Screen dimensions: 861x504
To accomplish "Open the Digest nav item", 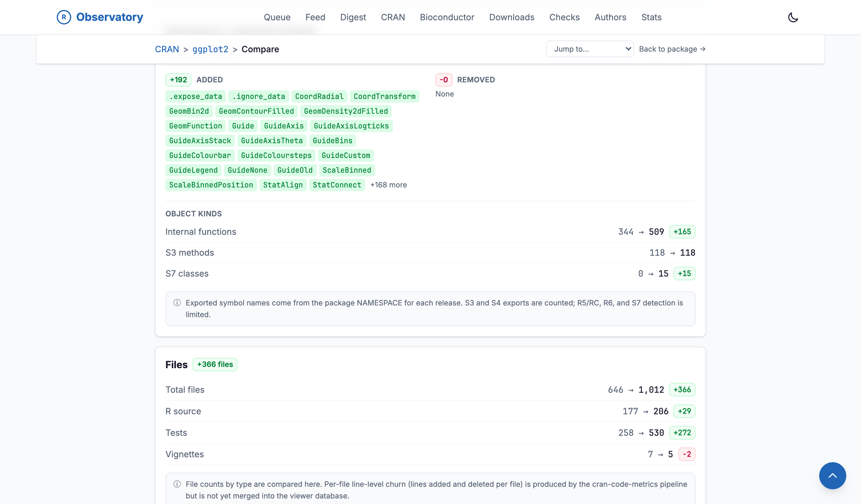I will [353, 17].
